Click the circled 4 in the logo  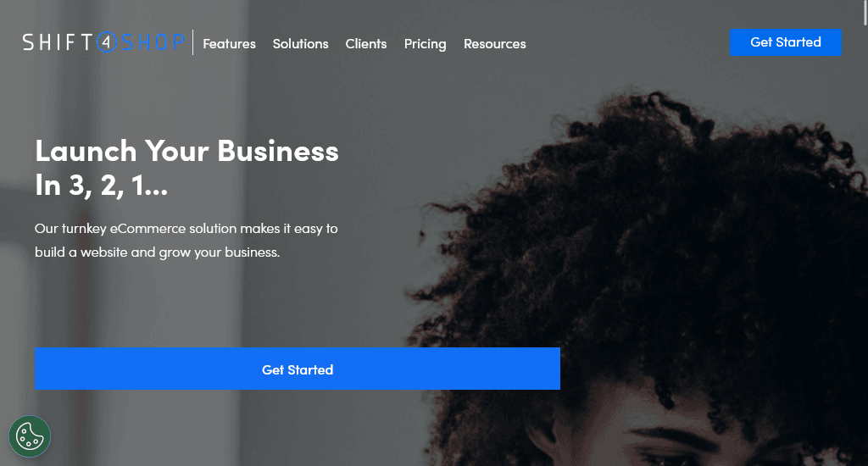click(x=106, y=42)
